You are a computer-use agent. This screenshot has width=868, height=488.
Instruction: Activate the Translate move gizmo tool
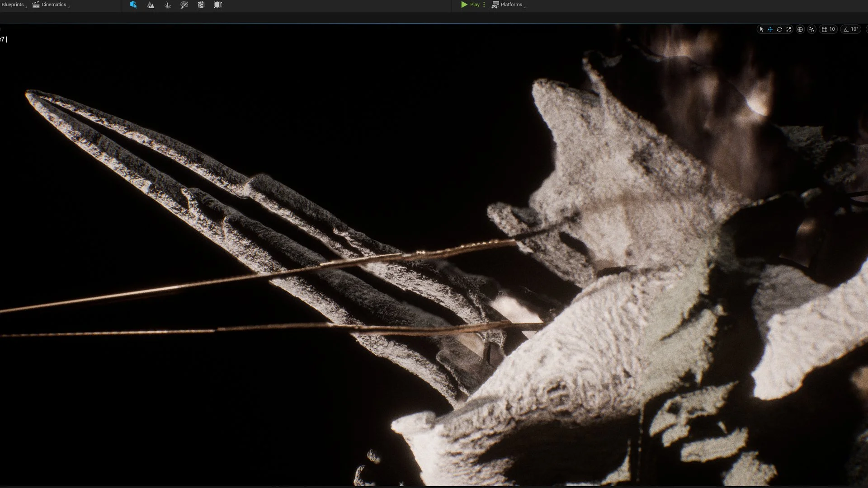click(x=770, y=29)
